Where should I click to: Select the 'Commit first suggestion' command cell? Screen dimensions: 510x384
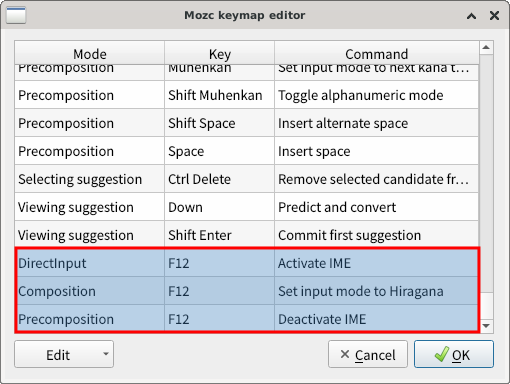point(376,235)
